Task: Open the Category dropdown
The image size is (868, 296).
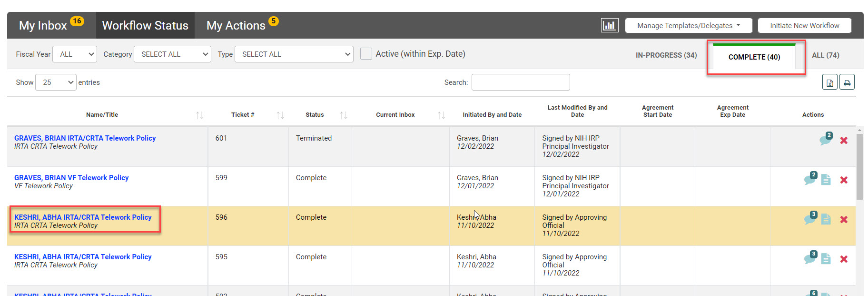Action: [172, 54]
